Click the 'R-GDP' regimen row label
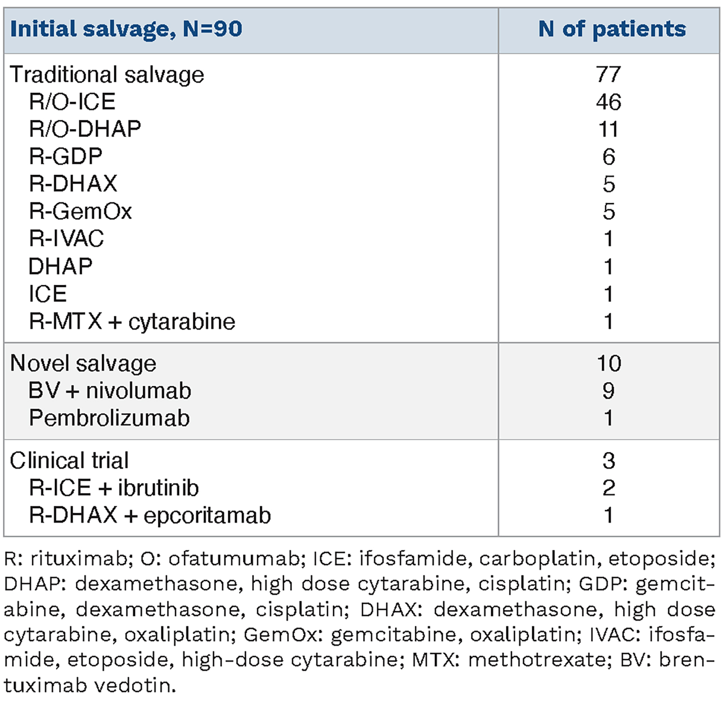 pos(65,157)
